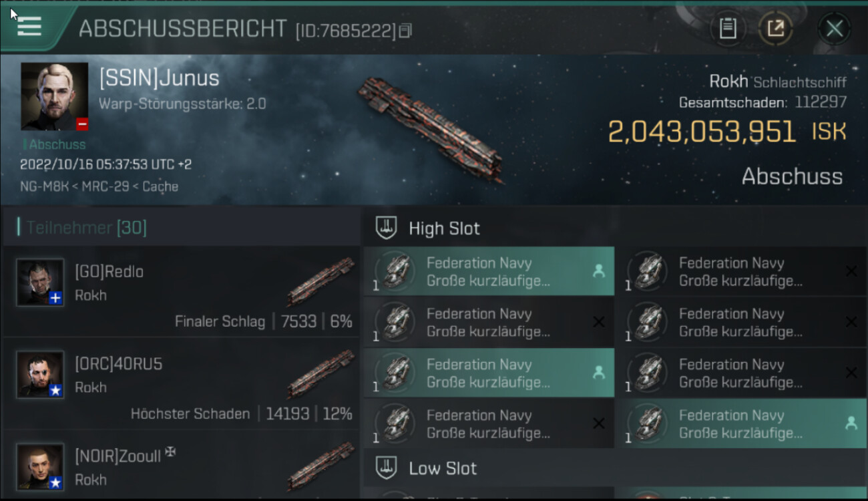Click the Zooull participant portrait

40,466
